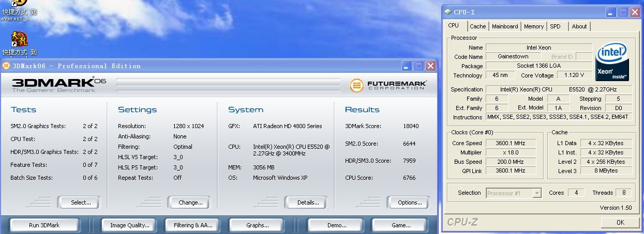
Task: Click the 3DMark Score value 18040
Action: click(411, 126)
